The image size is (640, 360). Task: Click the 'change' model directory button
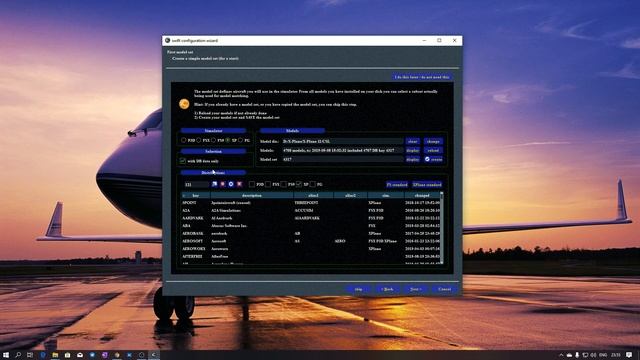click(433, 141)
